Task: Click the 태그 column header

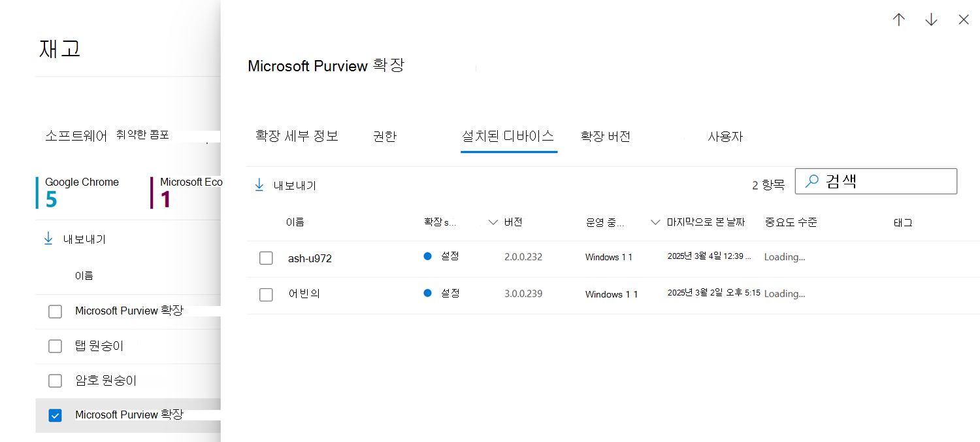Action: click(903, 222)
